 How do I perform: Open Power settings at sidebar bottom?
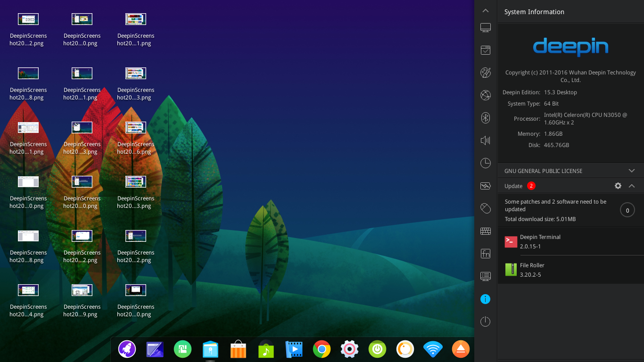pyautogui.click(x=486, y=321)
